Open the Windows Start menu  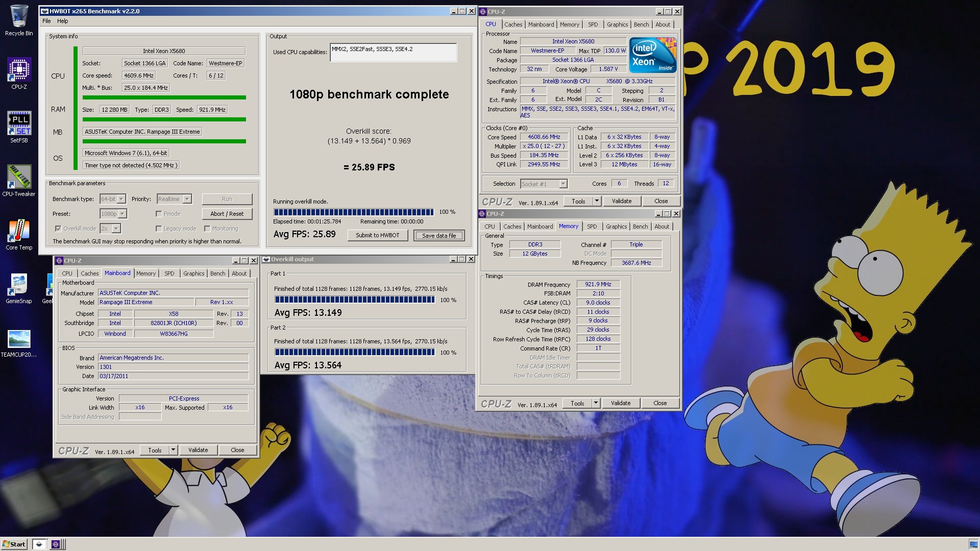tap(14, 544)
